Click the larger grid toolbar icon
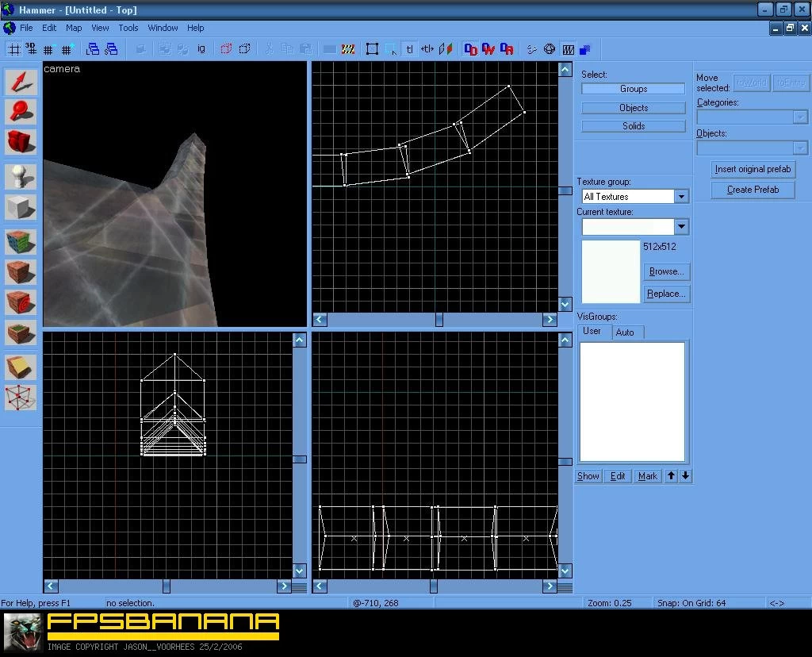This screenshot has width=812, height=657. point(67,49)
